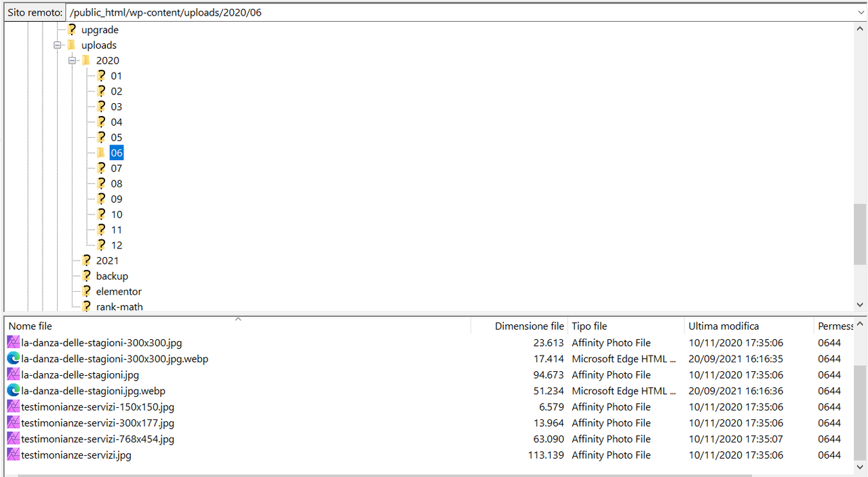Click the file size 51.234
Screen dimensions: 868x477
tap(549, 391)
